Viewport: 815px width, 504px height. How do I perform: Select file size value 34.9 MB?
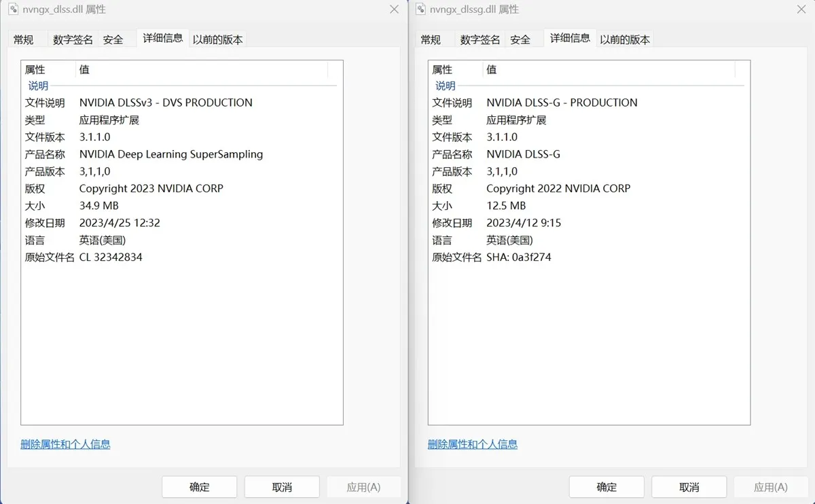tap(99, 206)
